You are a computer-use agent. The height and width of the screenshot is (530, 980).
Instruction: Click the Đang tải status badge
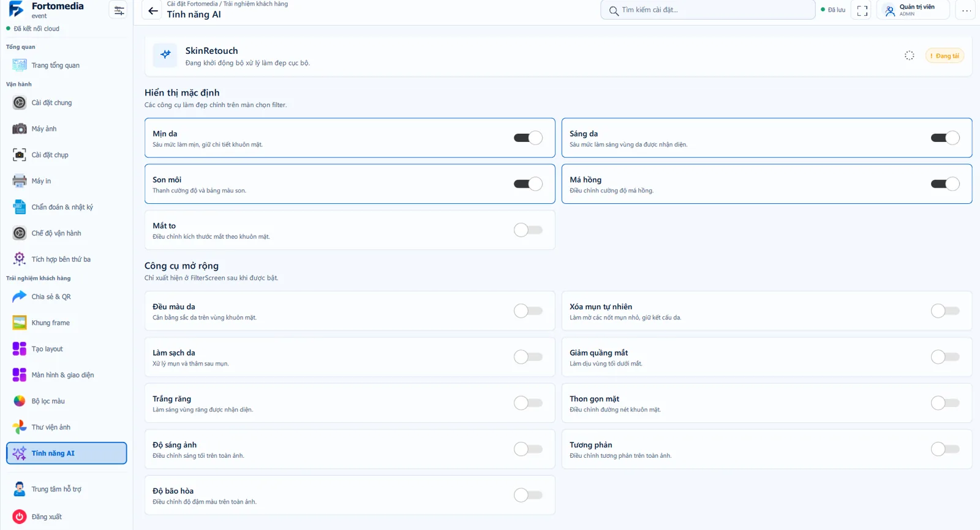(944, 56)
